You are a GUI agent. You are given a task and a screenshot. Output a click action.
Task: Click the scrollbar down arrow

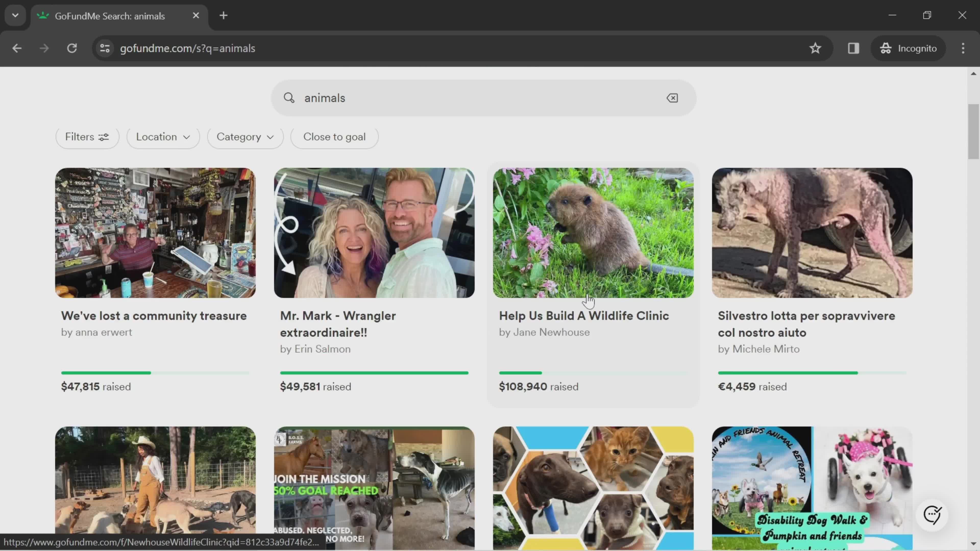click(x=974, y=544)
